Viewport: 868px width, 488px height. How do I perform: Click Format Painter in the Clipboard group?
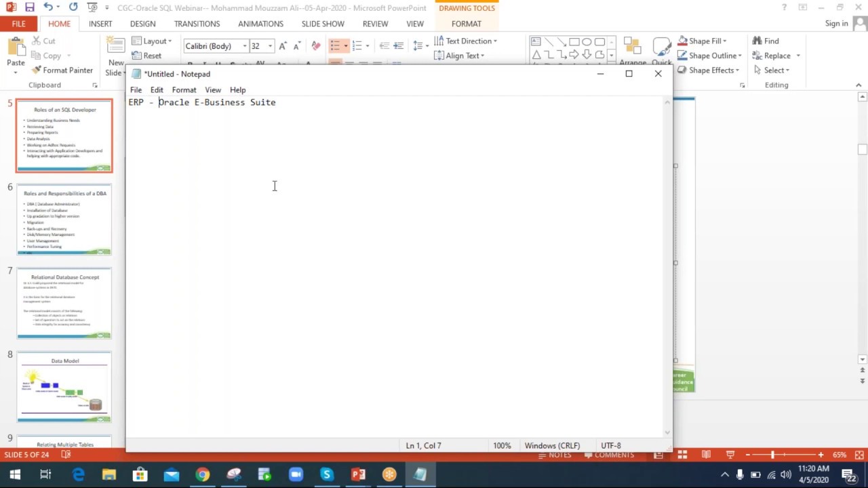pyautogui.click(x=62, y=70)
